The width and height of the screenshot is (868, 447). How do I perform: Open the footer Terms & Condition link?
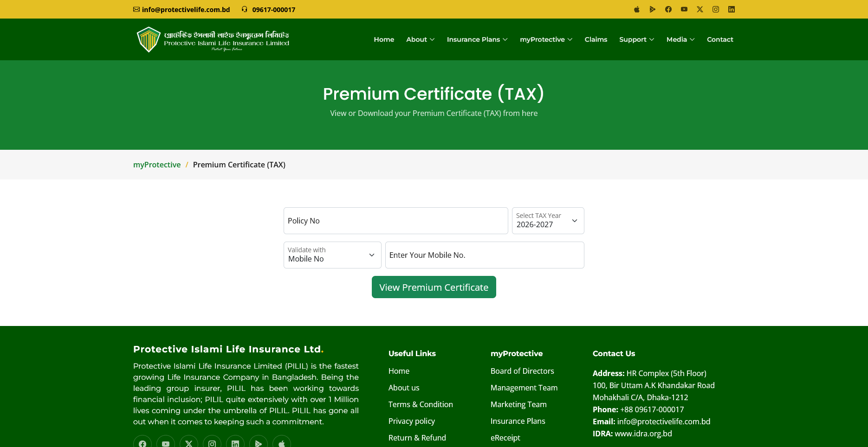[x=421, y=404]
